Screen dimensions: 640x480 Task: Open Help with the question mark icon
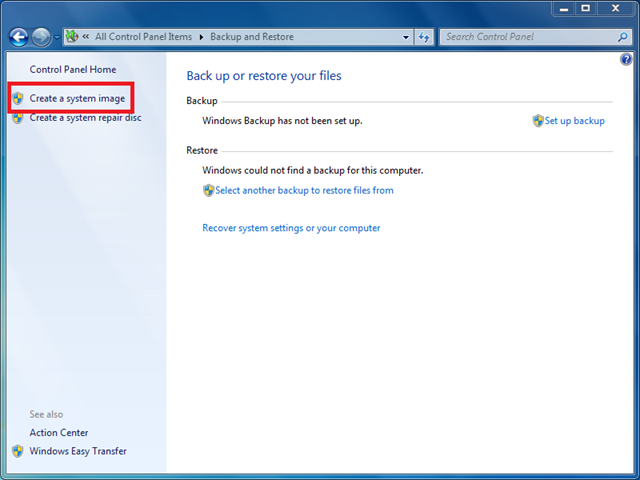[x=626, y=60]
